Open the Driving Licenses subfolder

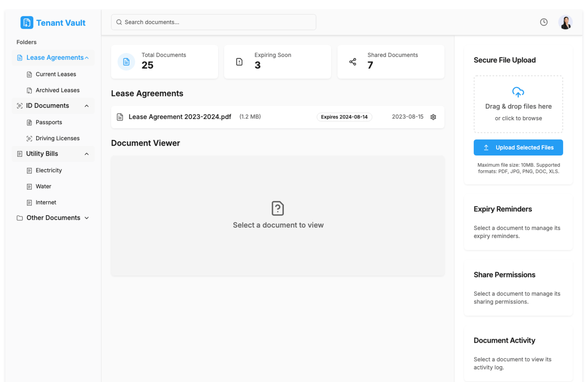click(57, 138)
